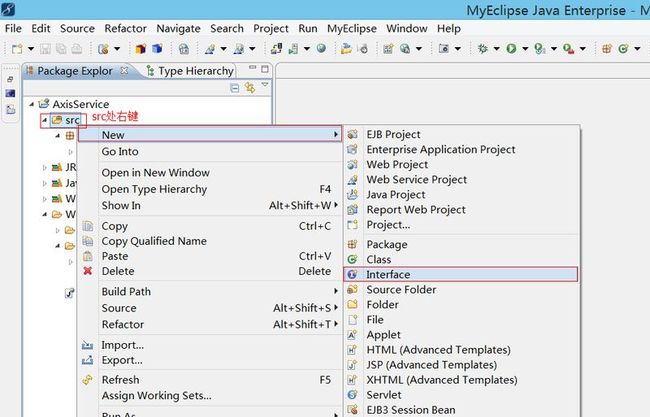650x417 pixels.
Task: Choose Project... in the New submenu
Action: (x=461, y=225)
